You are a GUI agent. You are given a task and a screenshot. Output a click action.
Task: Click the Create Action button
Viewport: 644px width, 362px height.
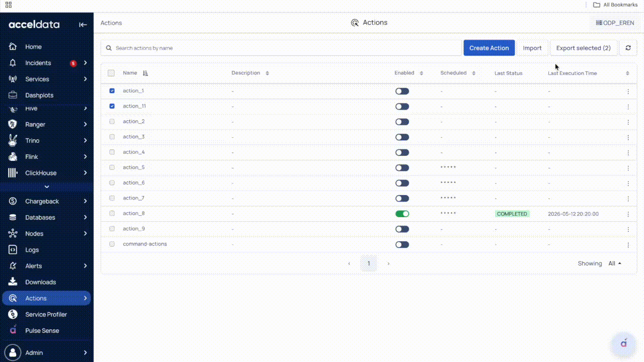click(489, 48)
